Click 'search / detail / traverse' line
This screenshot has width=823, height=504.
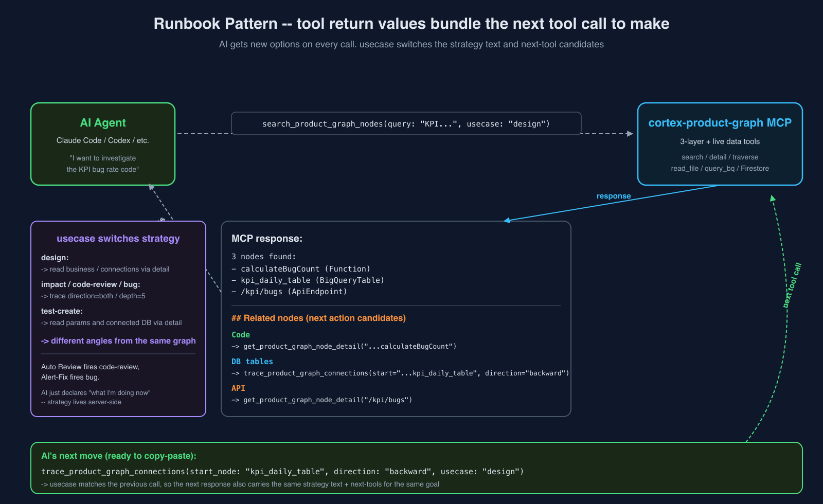click(720, 157)
